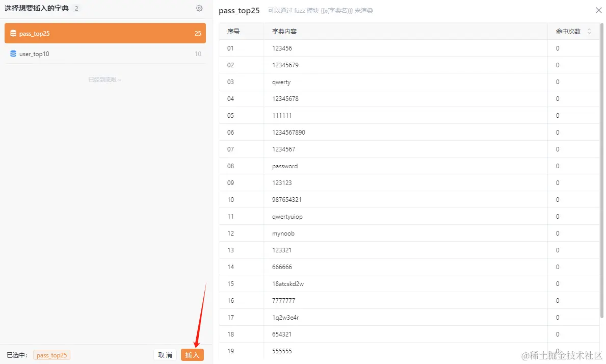Select the user_top10 dictionary row
Screen dimensions: 606x364
[105, 54]
